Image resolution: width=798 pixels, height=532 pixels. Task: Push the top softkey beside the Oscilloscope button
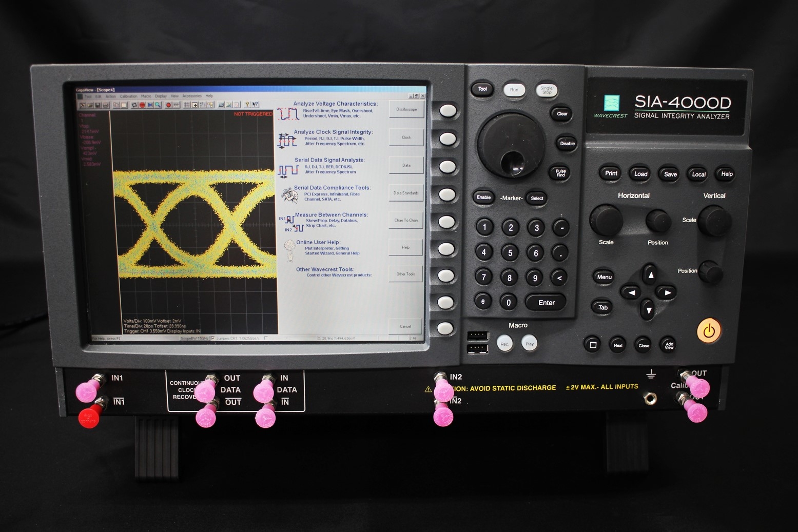447,111
